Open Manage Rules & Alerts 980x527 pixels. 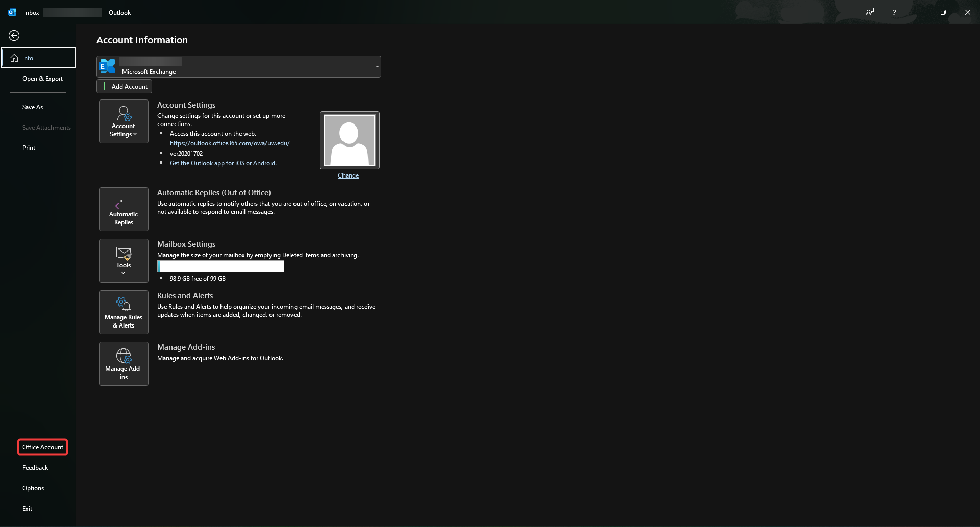coord(124,312)
